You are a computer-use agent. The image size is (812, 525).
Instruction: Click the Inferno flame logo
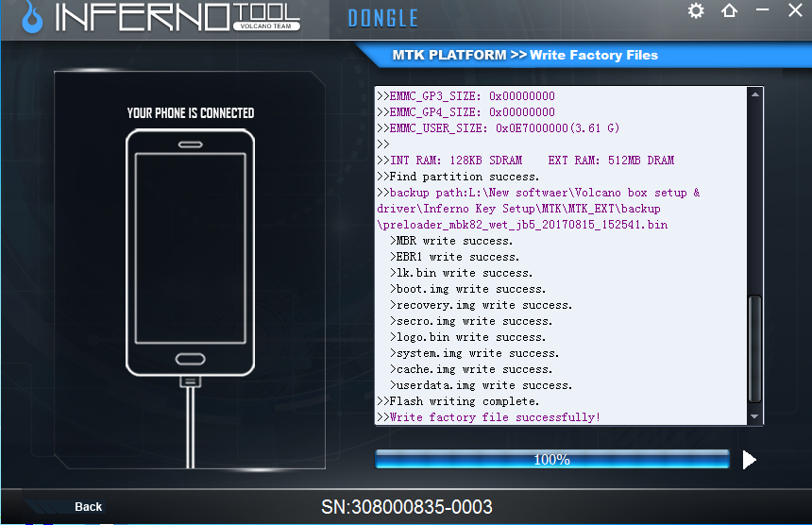(x=32, y=18)
